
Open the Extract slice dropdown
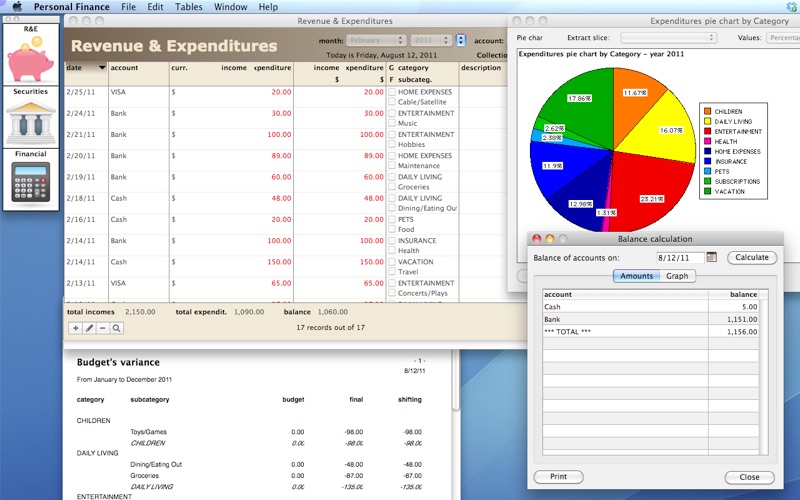click(x=669, y=38)
